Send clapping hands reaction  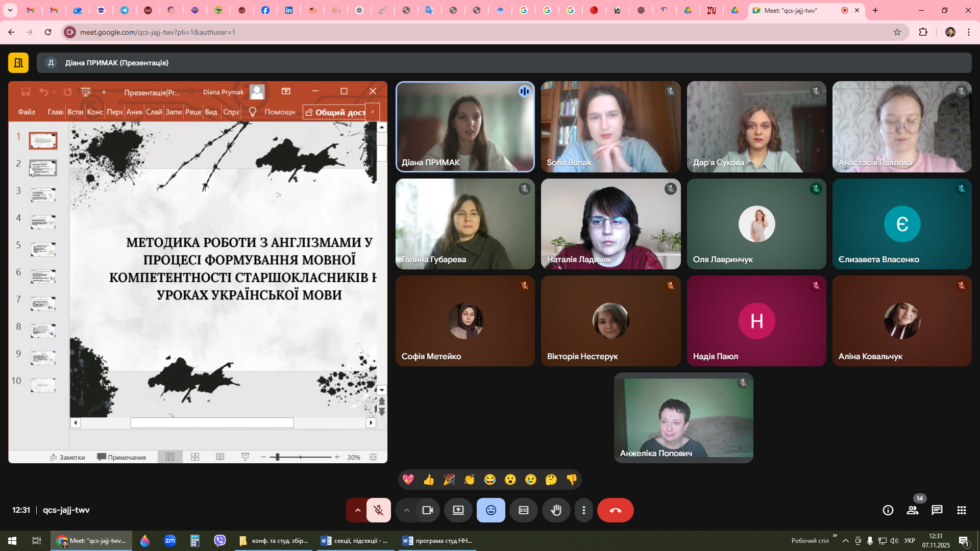coord(470,480)
